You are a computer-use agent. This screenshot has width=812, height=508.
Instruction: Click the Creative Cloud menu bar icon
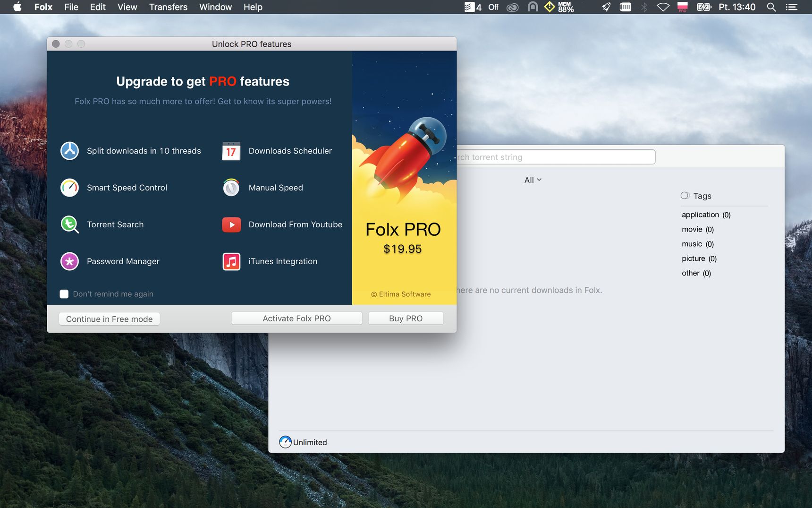(513, 7)
